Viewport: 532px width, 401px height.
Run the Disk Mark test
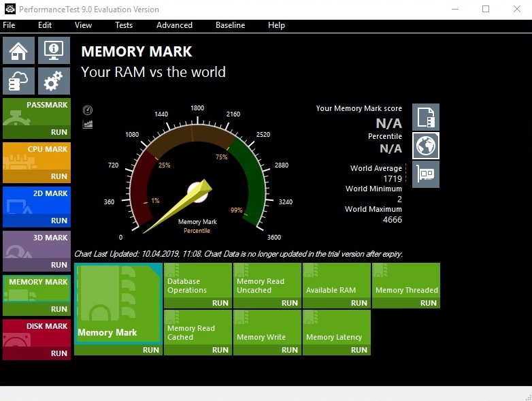[37, 353]
